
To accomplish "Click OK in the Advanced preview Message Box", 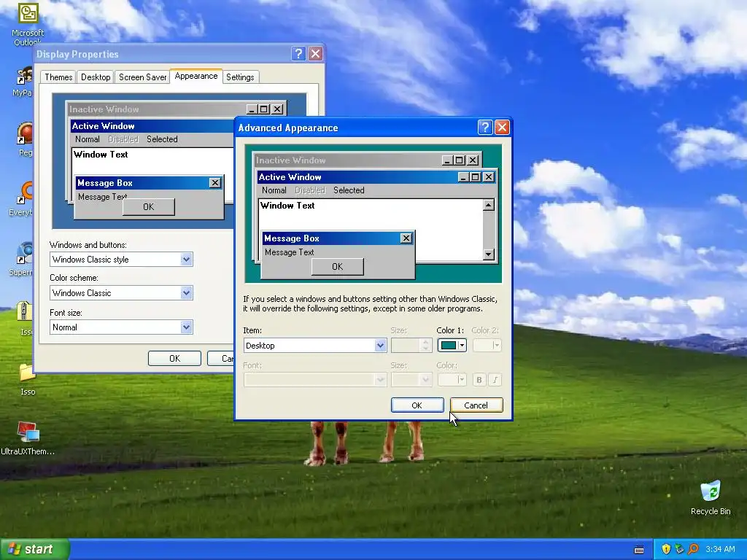I will pos(337,267).
